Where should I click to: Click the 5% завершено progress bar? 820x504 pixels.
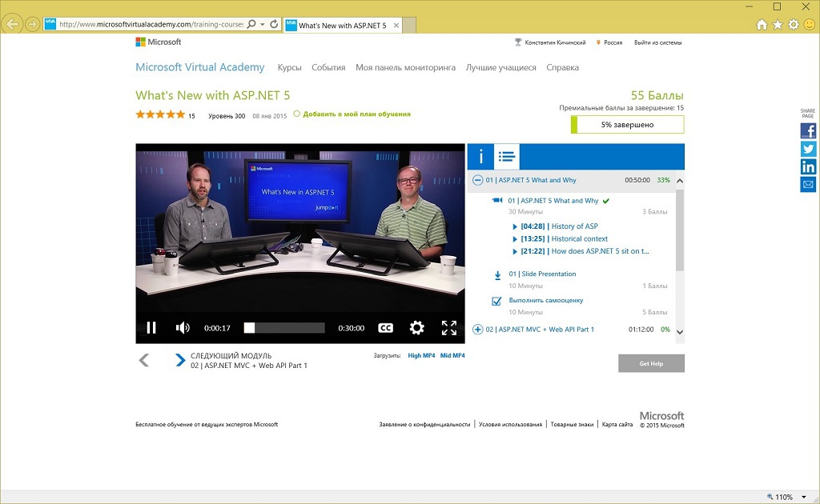628,125
